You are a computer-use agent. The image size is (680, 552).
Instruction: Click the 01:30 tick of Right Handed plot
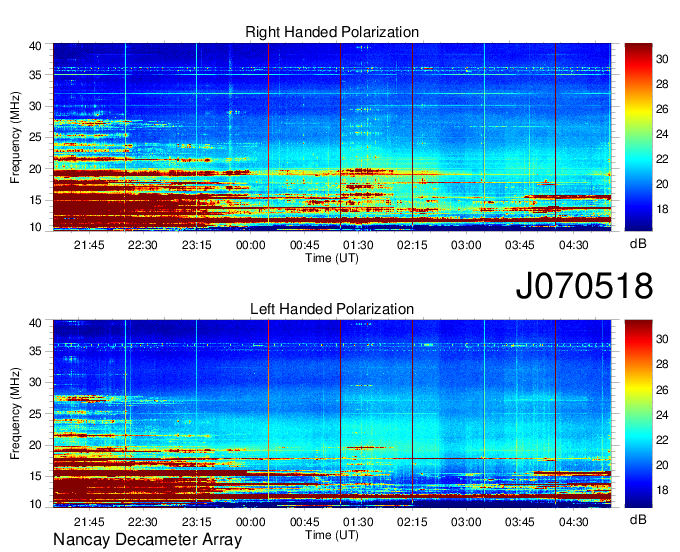358,245
